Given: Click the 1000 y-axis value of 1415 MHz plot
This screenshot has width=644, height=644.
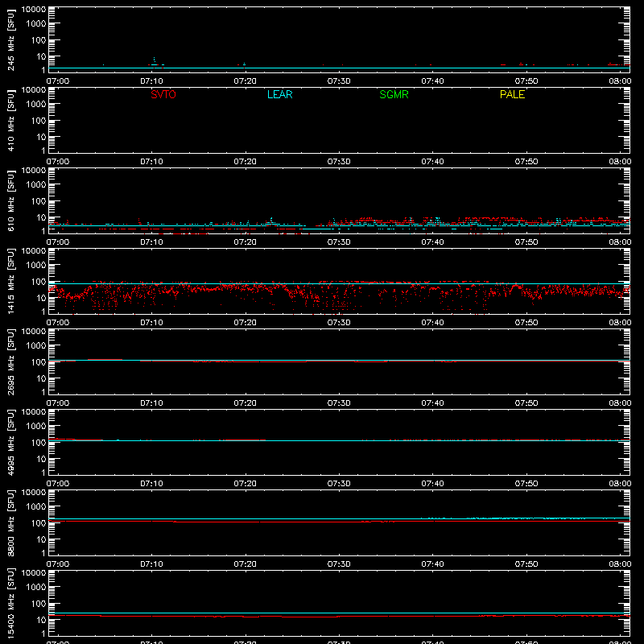Looking at the screenshot, I should click(x=36, y=266).
